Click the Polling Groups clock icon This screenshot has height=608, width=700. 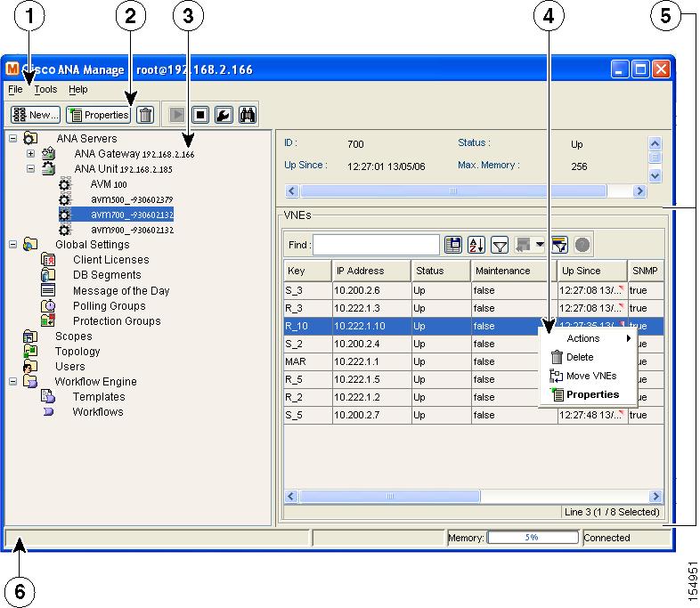(48, 305)
